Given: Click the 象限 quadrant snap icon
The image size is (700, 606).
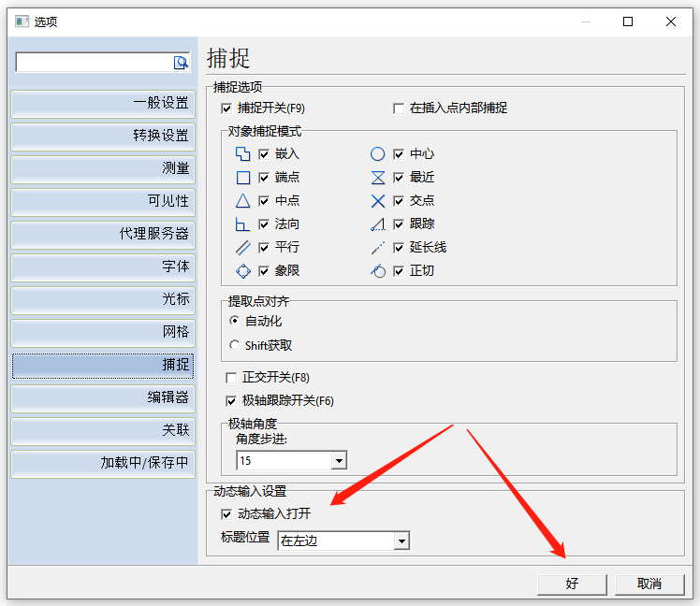Looking at the screenshot, I should coord(242,271).
